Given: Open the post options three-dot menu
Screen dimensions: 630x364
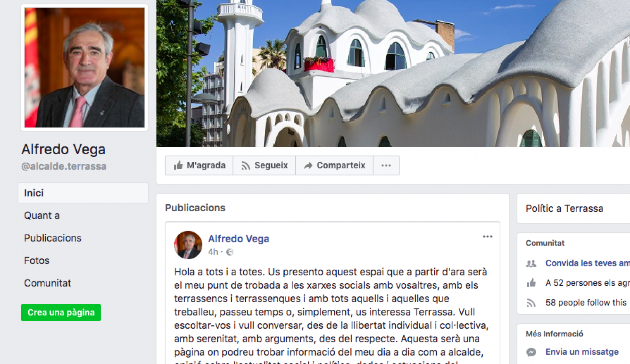Looking at the screenshot, I should pos(487,237).
